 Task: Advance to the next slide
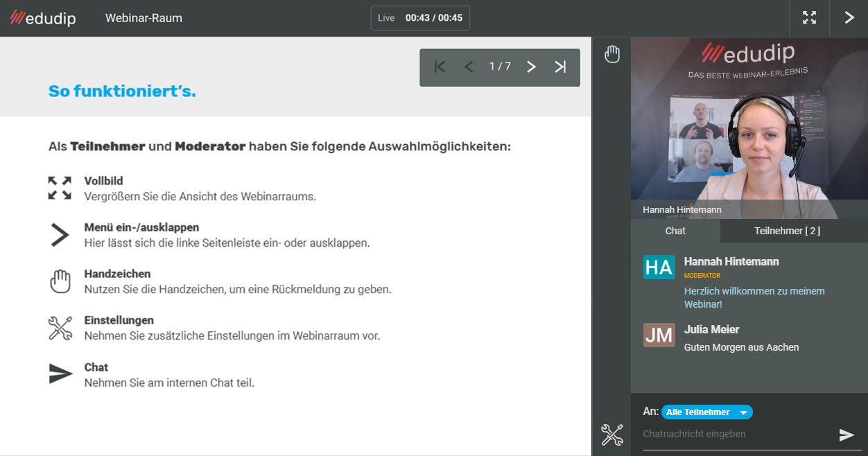click(531, 67)
